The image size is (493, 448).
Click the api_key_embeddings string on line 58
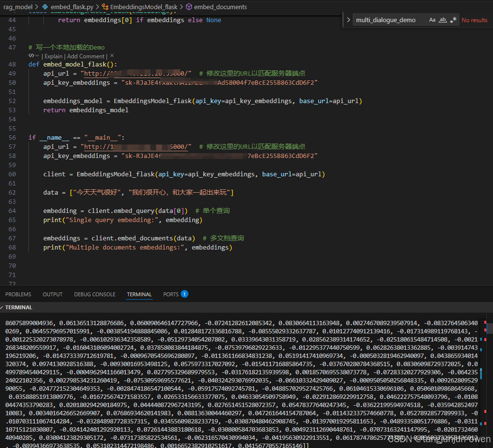tap(219, 156)
